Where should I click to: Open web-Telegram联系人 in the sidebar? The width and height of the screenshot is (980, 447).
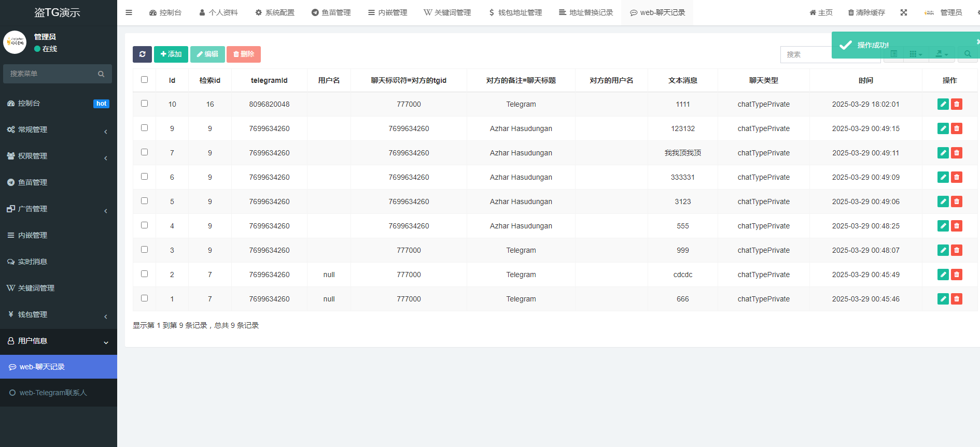coord(53,393)
